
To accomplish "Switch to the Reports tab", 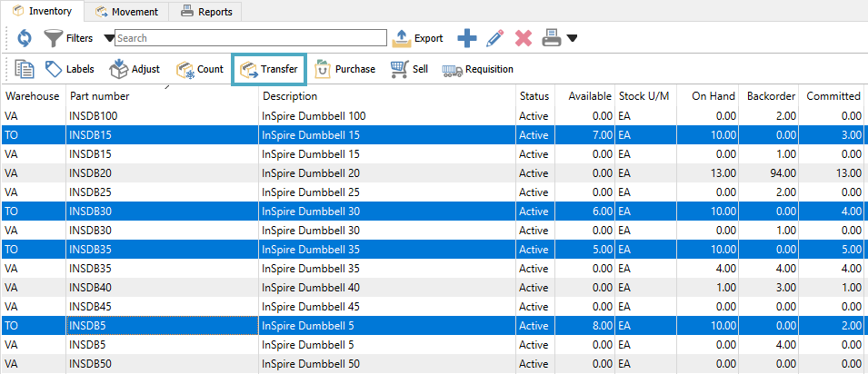I will tap(206, 12).
